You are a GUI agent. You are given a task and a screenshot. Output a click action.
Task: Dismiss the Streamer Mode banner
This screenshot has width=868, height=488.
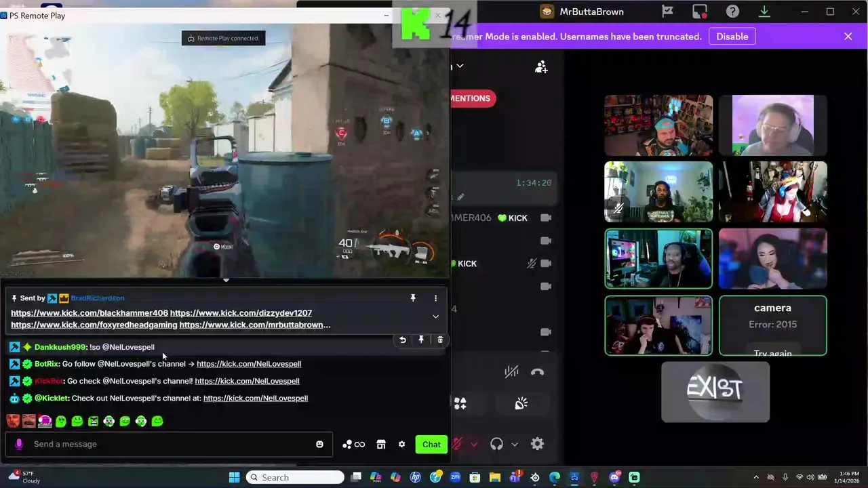click(848, 37)
